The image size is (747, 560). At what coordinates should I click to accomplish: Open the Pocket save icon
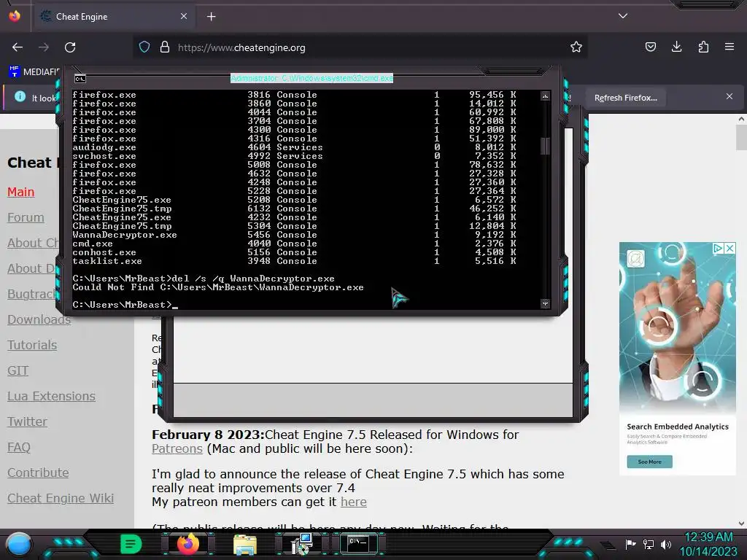point(650,47)
